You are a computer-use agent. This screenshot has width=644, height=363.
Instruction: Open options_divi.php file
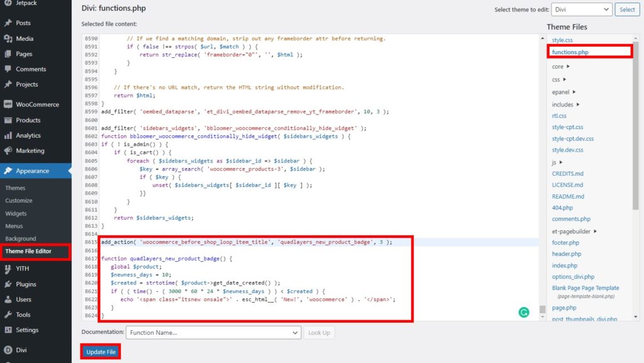point(573,277)
